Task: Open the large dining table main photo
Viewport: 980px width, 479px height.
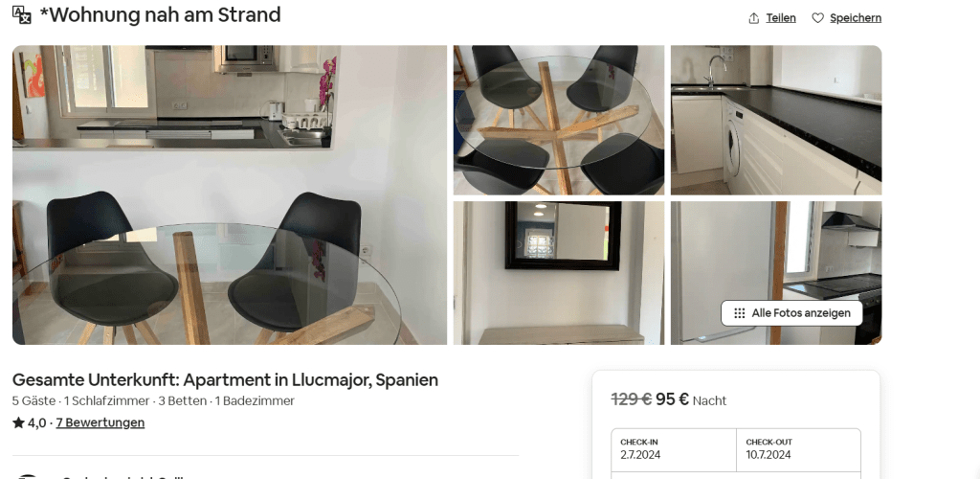Action: point(230,194)
